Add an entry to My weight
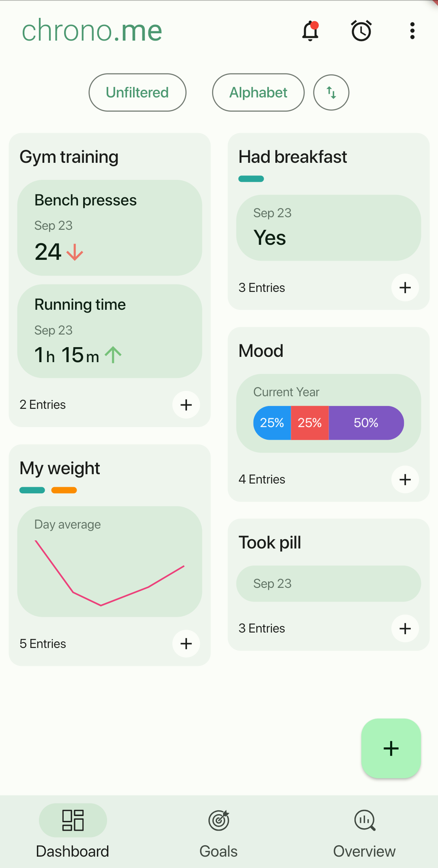 pos(186,643)
